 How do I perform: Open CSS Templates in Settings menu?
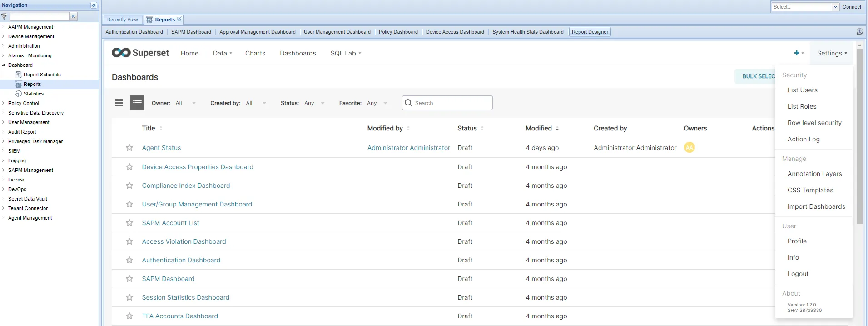pos(810,190)
